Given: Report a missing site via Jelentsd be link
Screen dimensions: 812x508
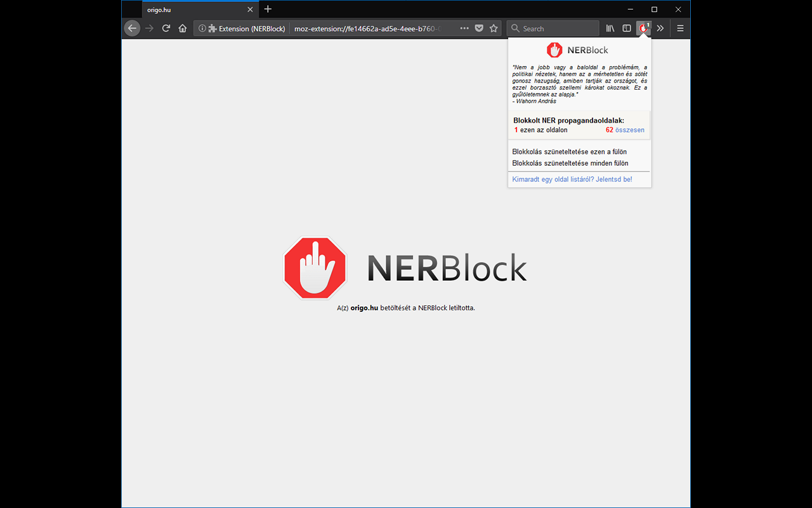Looking at the screenshot, I should (x=614, y=179).
